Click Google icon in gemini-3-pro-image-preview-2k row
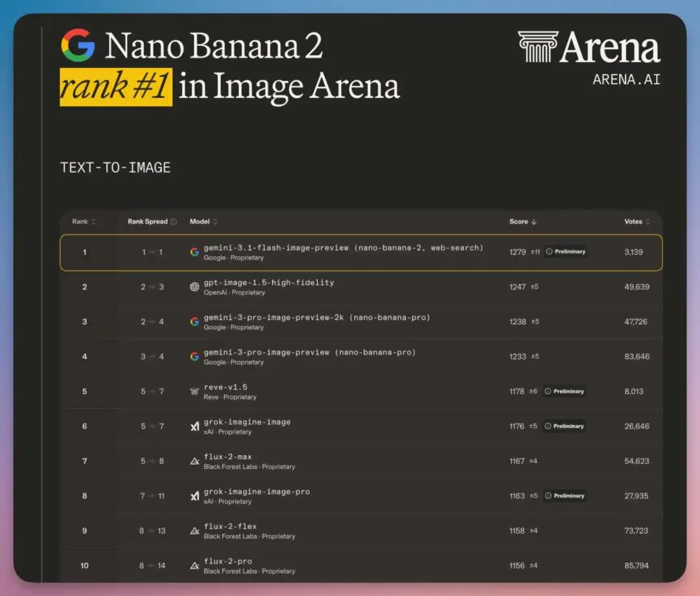This screenshot has width=700, height=596. click(x=194, y=322)
